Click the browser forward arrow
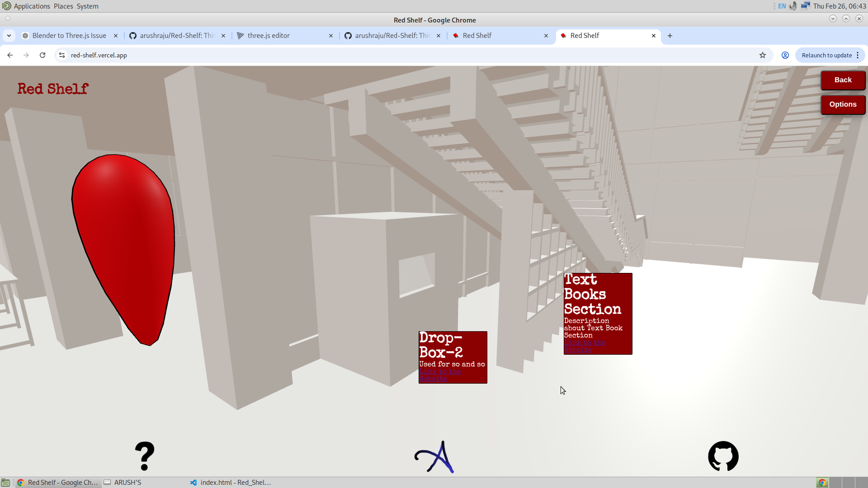The height and width of the screenshot is (488, 868). click(26, 55)
